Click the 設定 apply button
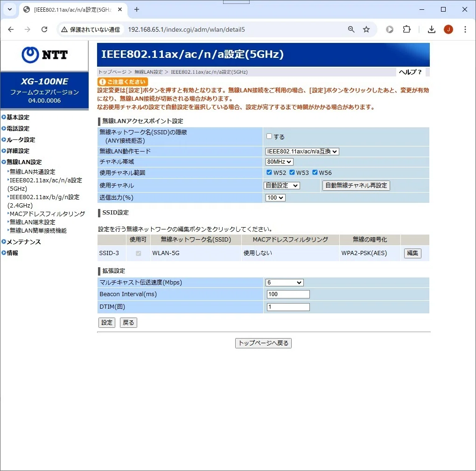476x471 pixels. [x=107, y=323]
